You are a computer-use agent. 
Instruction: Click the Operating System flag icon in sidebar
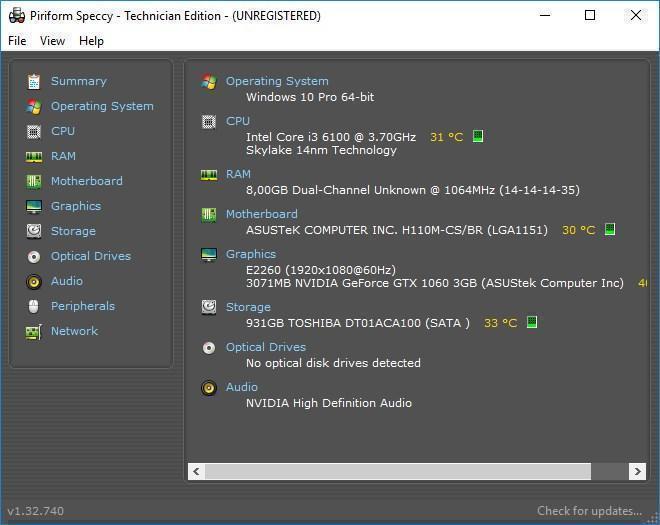(34, 107)
